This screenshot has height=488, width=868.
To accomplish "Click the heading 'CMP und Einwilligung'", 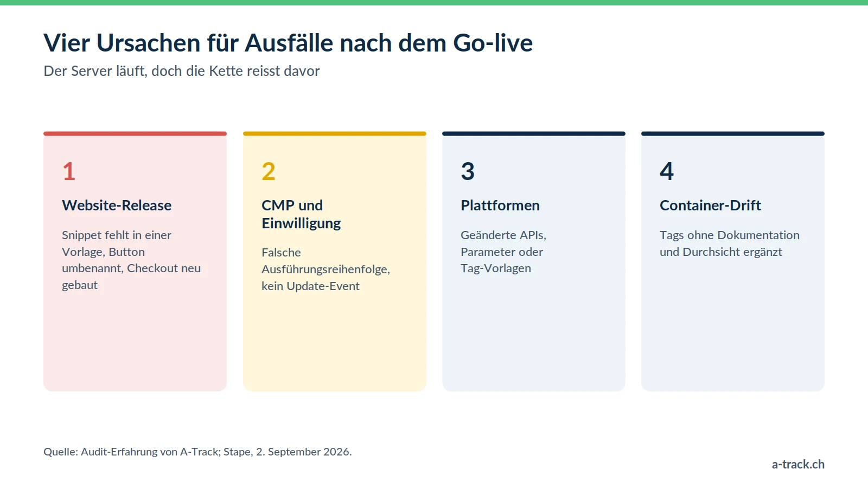I will coord(301,214).
